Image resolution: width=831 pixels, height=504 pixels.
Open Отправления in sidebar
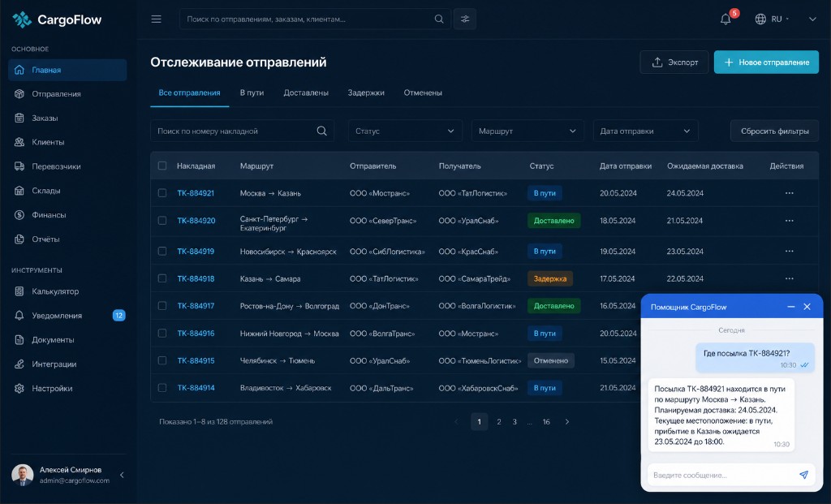[x=67, y=94]
